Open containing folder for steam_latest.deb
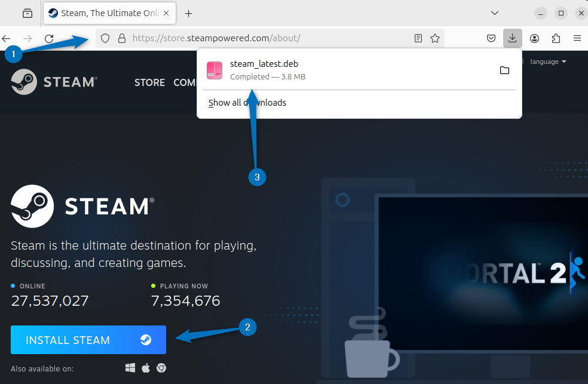 point(504,70)
